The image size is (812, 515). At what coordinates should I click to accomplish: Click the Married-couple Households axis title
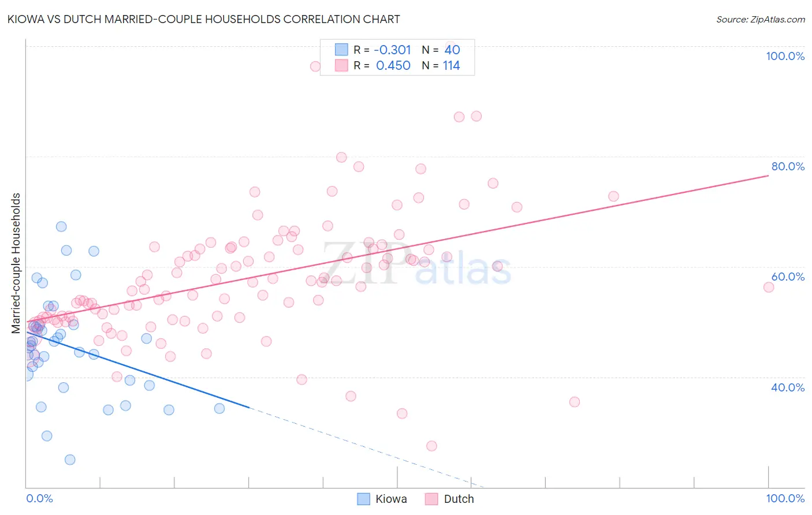point(16,263)
